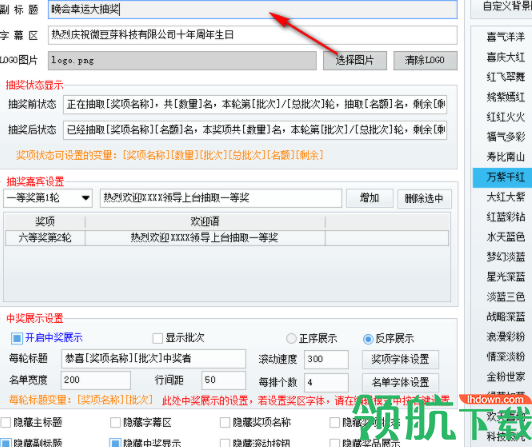Select the 红蓝彩钻 theme
Viewport: 532px width, 447px height.
click(x=506, y=217)
